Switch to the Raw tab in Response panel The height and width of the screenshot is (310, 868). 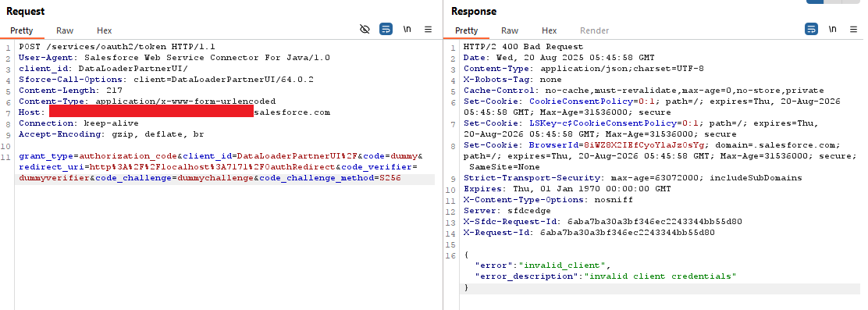pyautogui.click(x=510, y=30)
